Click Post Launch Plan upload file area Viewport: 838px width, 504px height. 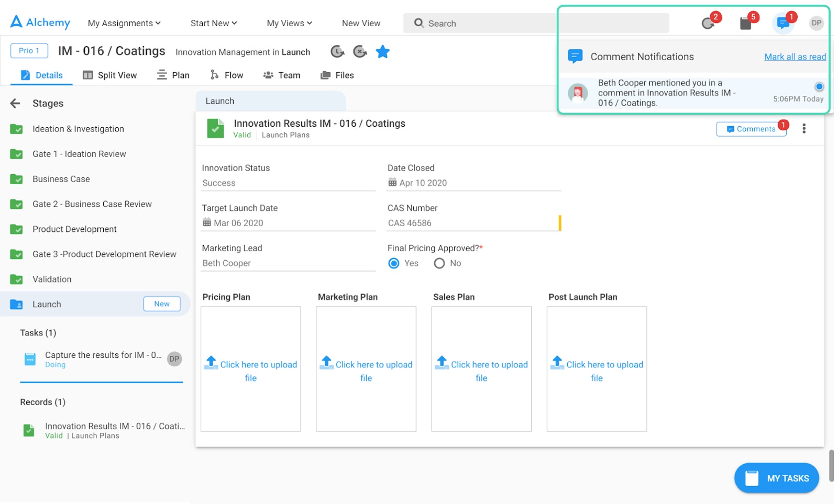pos(597,369)
